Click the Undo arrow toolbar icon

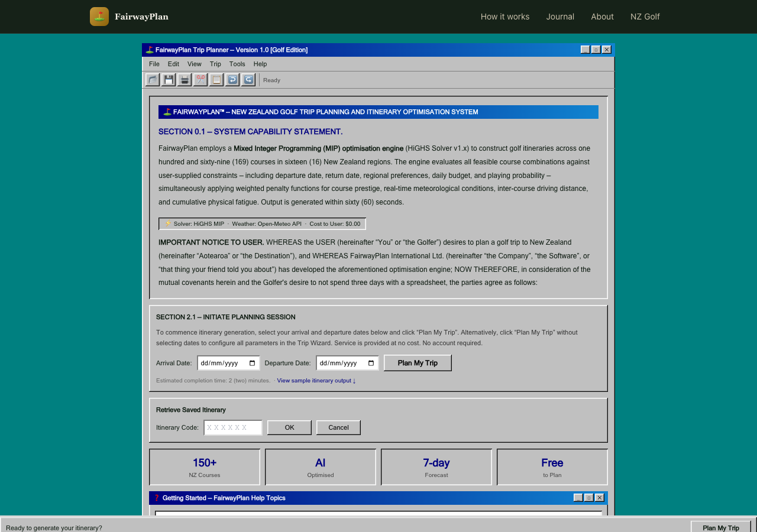click(x=232, y=80)
